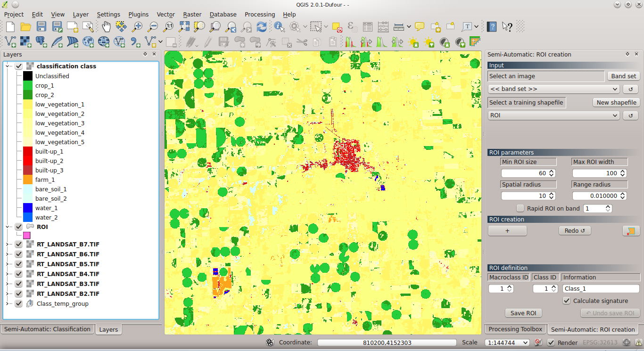Click inside the Coordinate input field

[x=387, y=343]
